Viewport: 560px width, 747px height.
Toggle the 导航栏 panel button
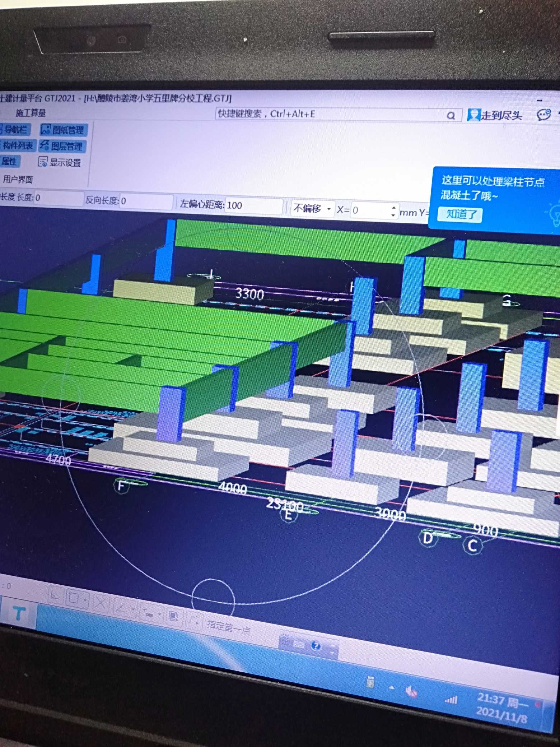[x=15, y=129]
